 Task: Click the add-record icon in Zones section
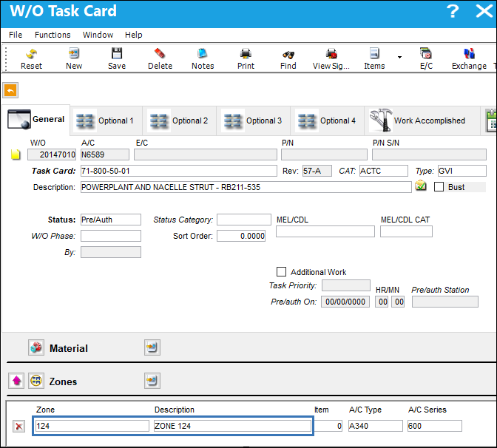[152, 381]
